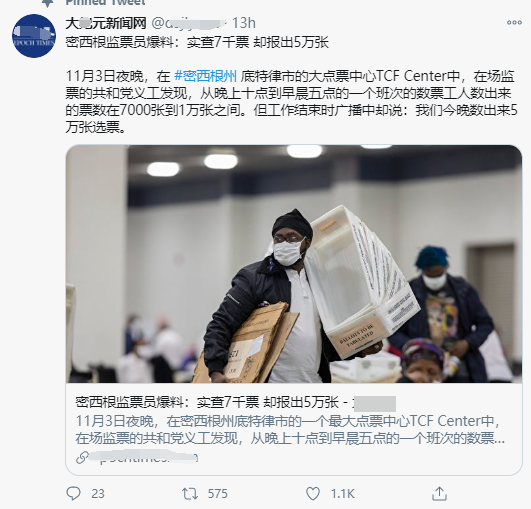Open the card description starting 11月3日夜晚
The width and height of the screenshot is (531, 509).
point(290,430)
